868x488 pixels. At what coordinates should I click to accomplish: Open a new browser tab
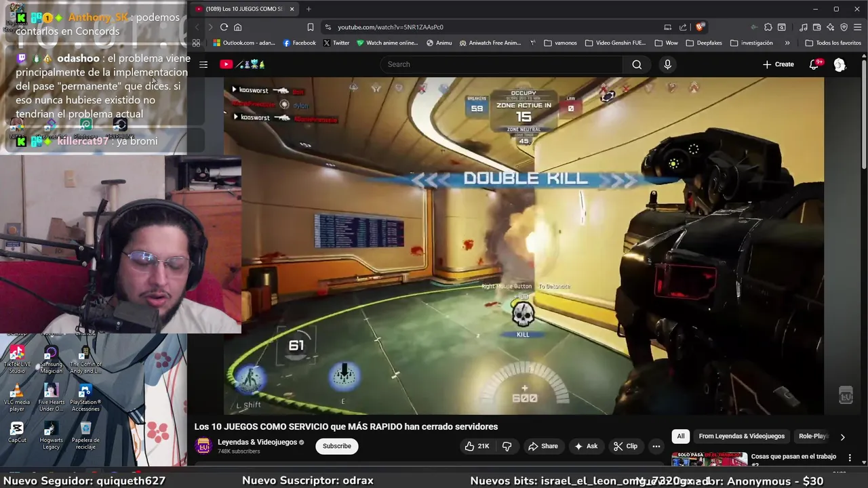click(x=309, y=9)
